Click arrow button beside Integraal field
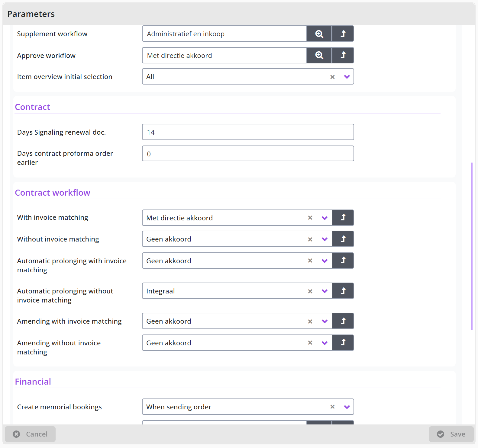The height and width of the screenshot is (448, 478). 343,291
